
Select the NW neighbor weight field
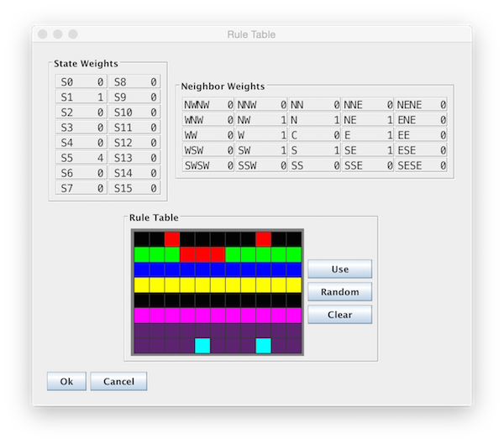tap(261, 119)
